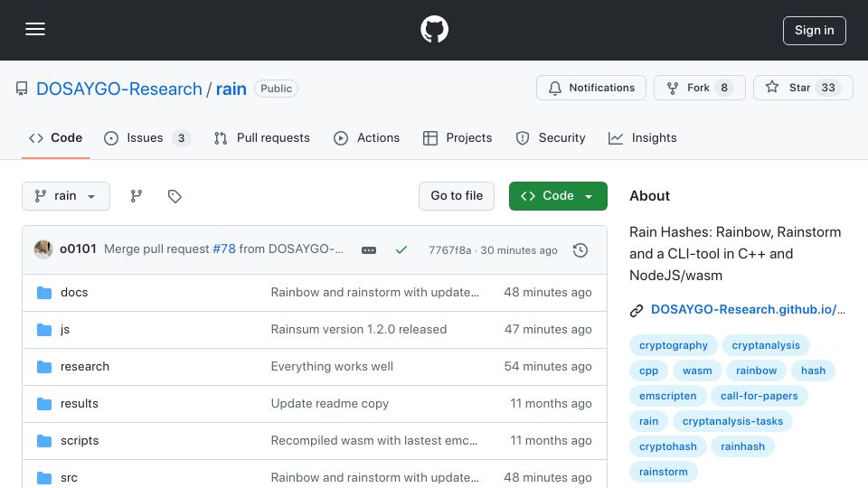Viewport: 868px width, 488px height.
Task: Open the Issues tab
Action: [146, 137]
